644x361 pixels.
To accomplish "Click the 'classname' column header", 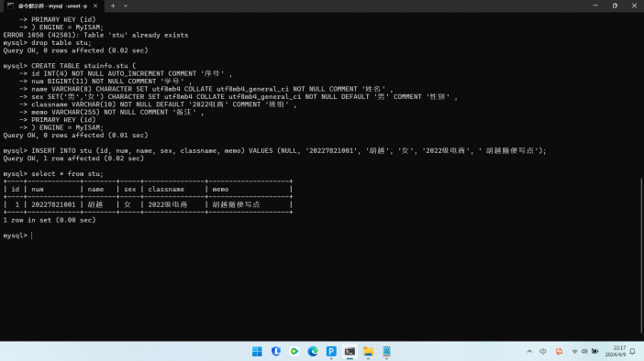I will pos(166,189).
